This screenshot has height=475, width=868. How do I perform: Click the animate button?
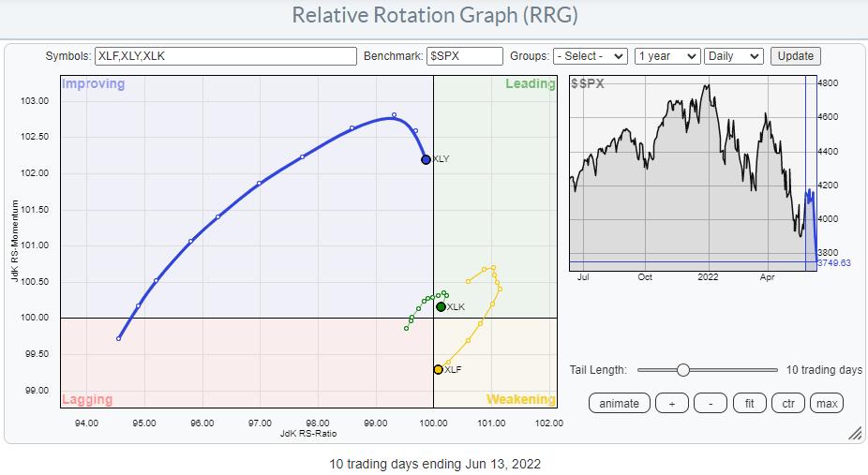coord(620,403)
